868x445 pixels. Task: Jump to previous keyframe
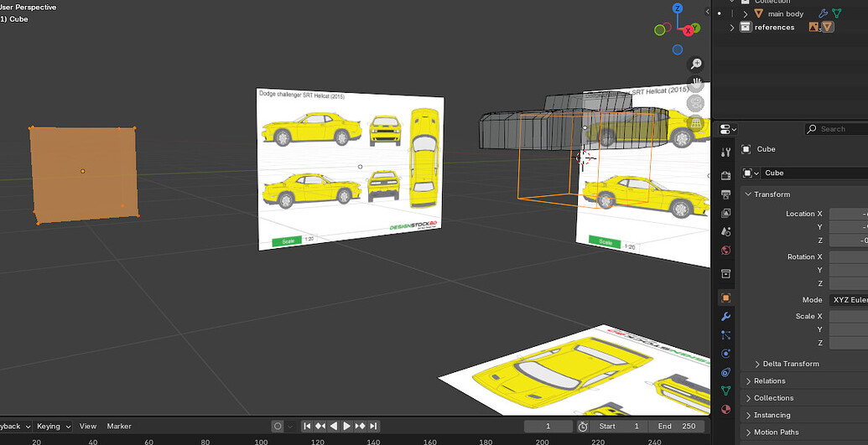click(x=320, y=427)
